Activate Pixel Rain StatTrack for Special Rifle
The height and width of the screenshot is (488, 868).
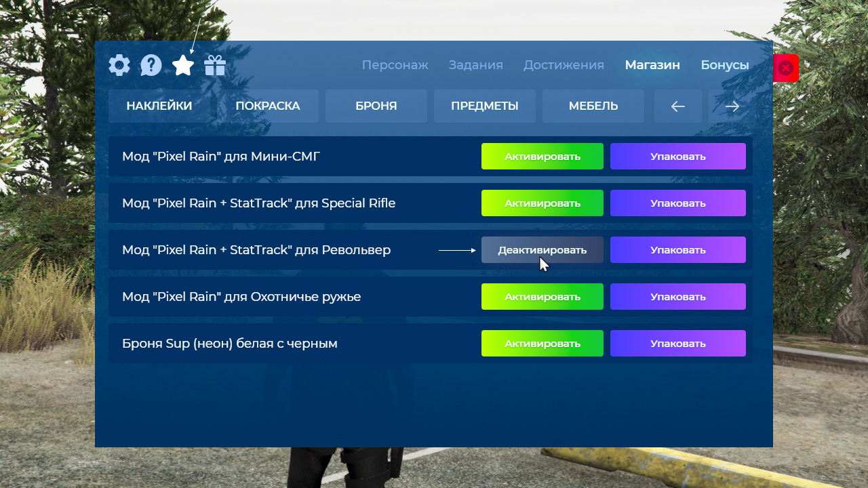coord(542,203)
